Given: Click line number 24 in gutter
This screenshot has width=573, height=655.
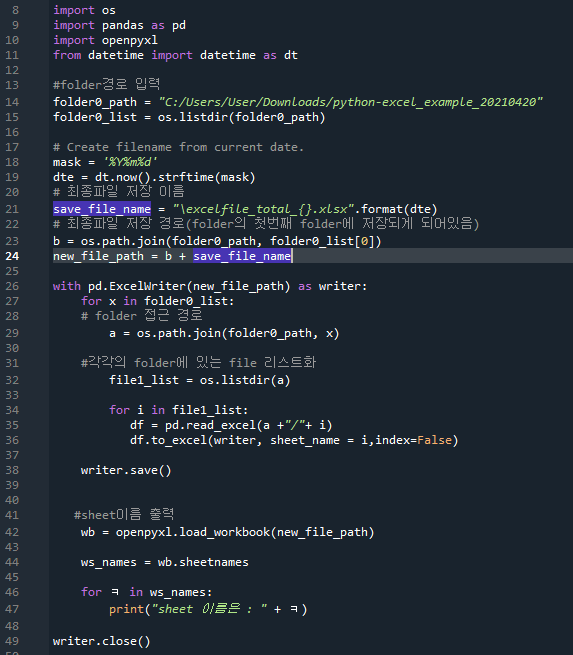Looking at the screenshot, I should tap(12, 256).
